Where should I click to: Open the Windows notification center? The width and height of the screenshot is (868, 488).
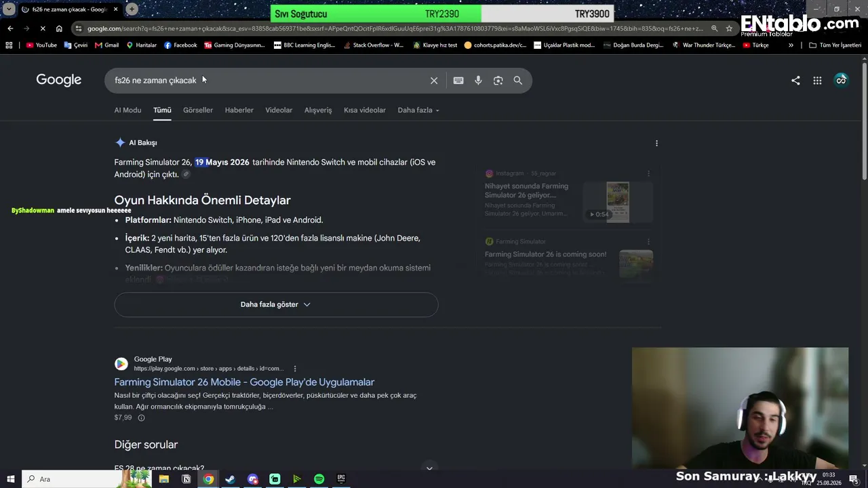(854, 479)
